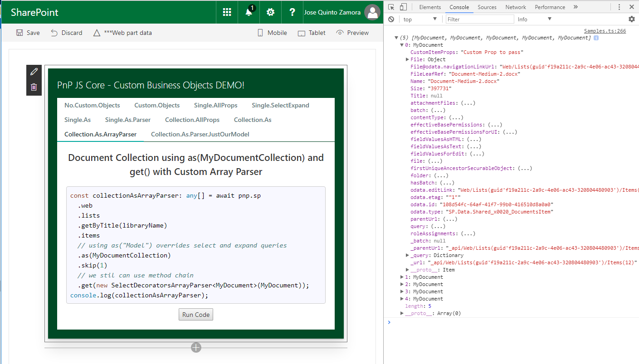Switch to Tablet preview
This screenshot has width=639, height=364.
[312, 33]
